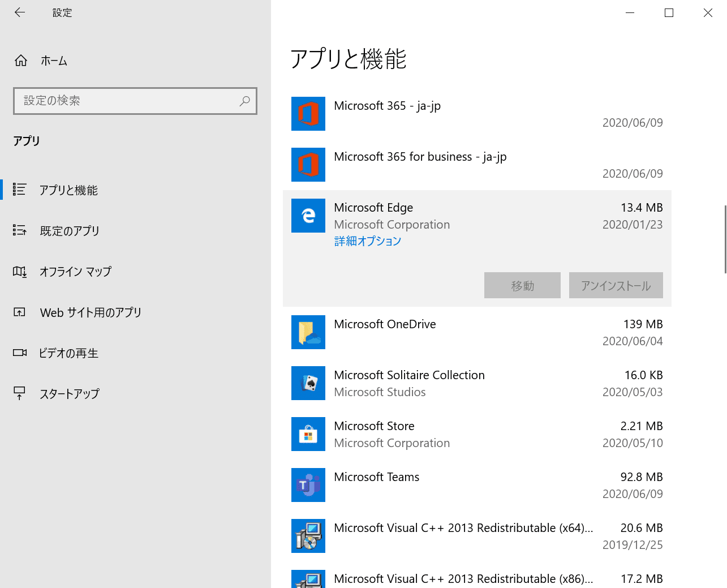Viewport: 727px width, 588px height.
Task: Select the 既定のアプリ icon
Action: click(20, 230)
